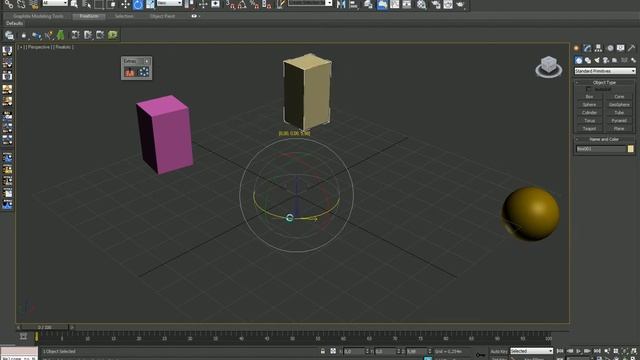Click the Plane primitive button
The height and width of the screenshot is (360, 640).
[619, 129]
